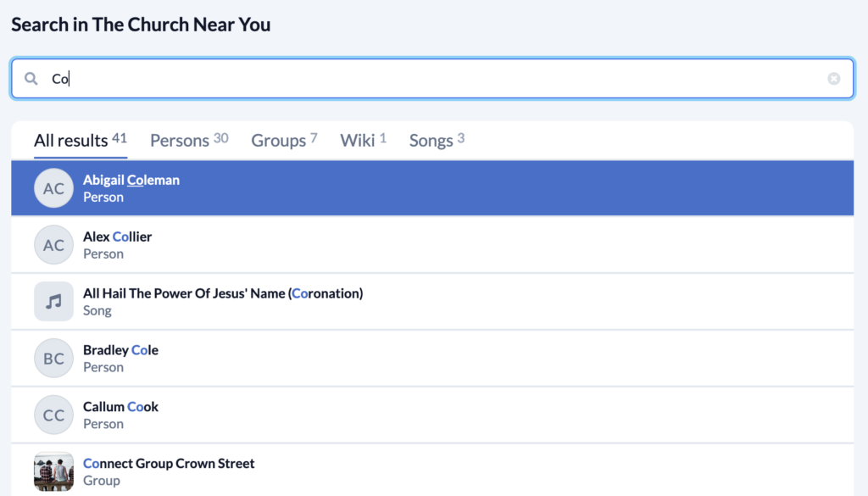868x496 pixels.
Task: Click the music note song icon
Action: coord(53,301)
